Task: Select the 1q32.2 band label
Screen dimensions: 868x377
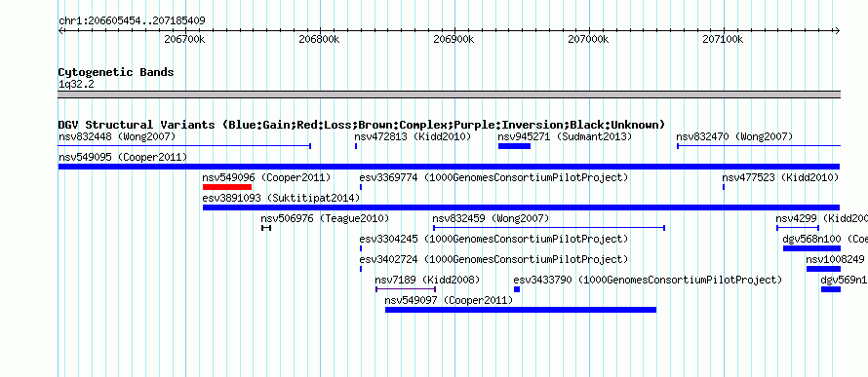Action: (76, 84)
